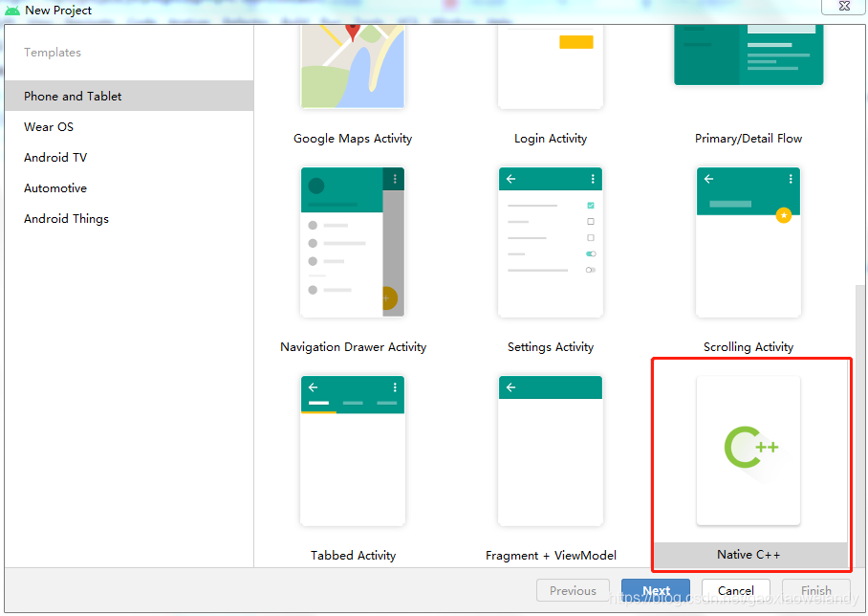
Task: Choose the Settings Activity template thumbnail
Action: [x=551, y=242]
